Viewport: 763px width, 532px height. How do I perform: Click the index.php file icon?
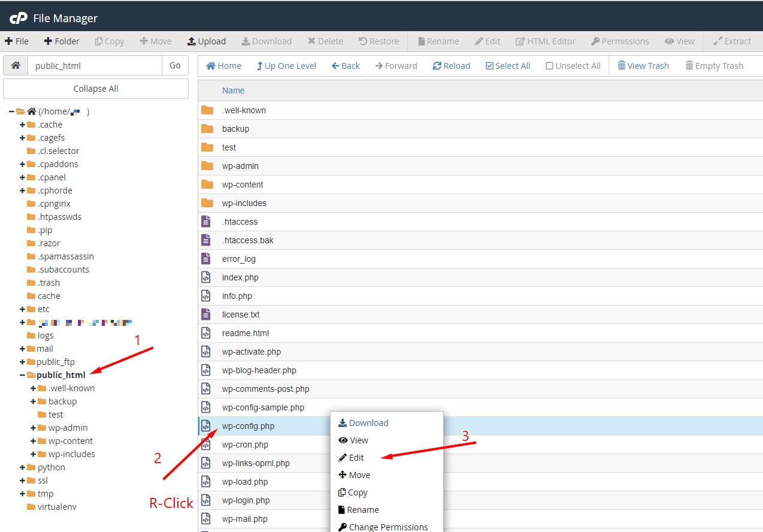pos(206,277)
